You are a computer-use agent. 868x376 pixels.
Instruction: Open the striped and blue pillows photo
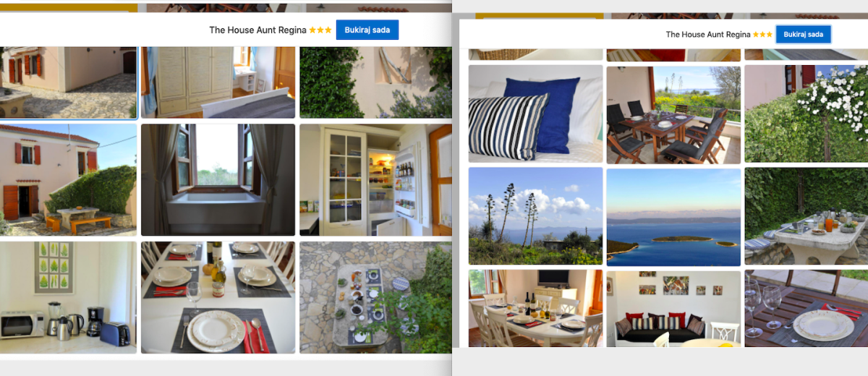[x=535, y=114]
